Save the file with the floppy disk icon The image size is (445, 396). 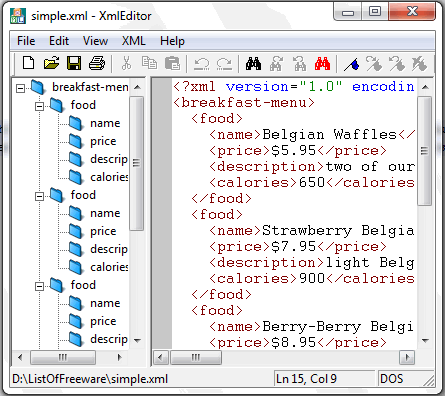74,63
